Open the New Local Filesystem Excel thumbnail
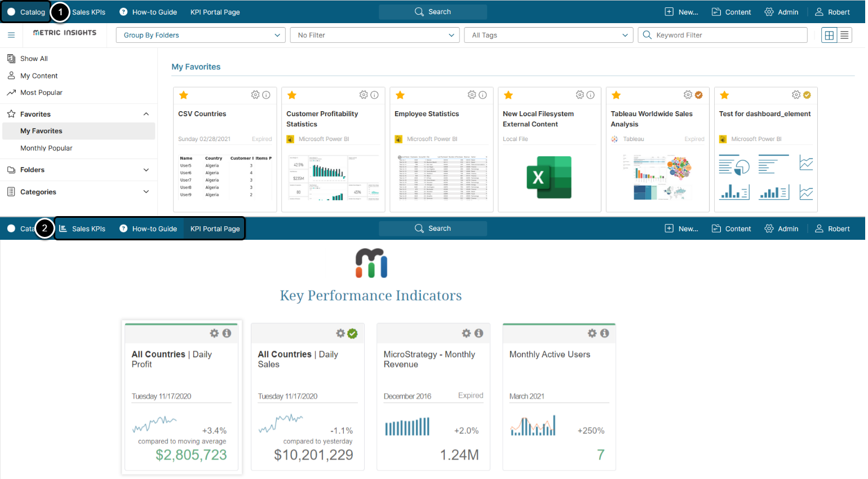Viewport: 868px width, 479px height. (x=549, y=177)
